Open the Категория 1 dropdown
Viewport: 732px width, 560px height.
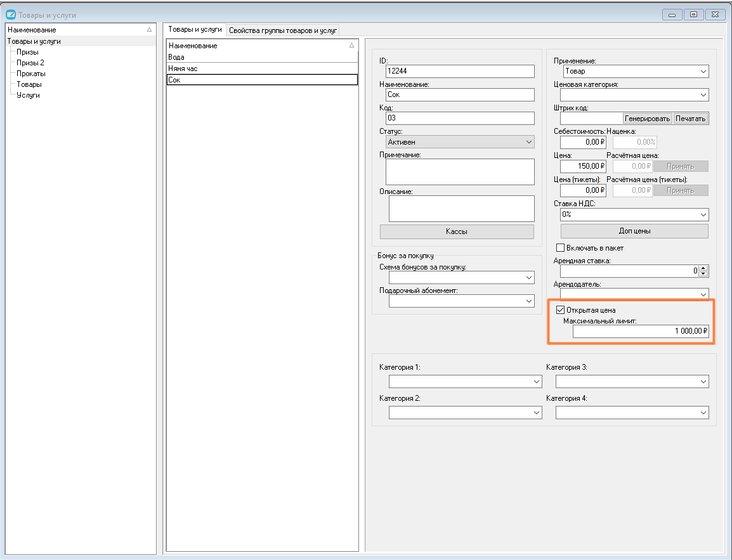(466, 382)
